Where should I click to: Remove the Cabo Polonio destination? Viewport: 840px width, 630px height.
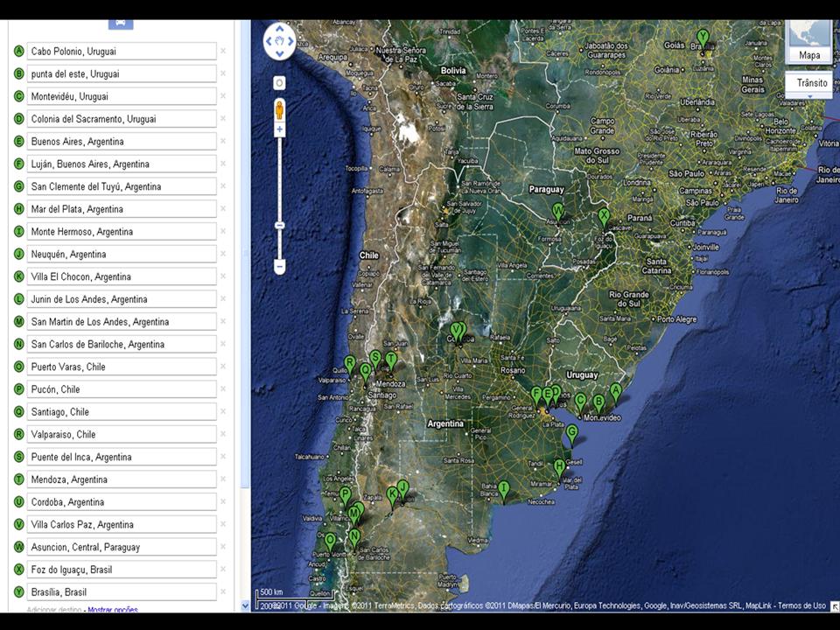tap(223, 52)
